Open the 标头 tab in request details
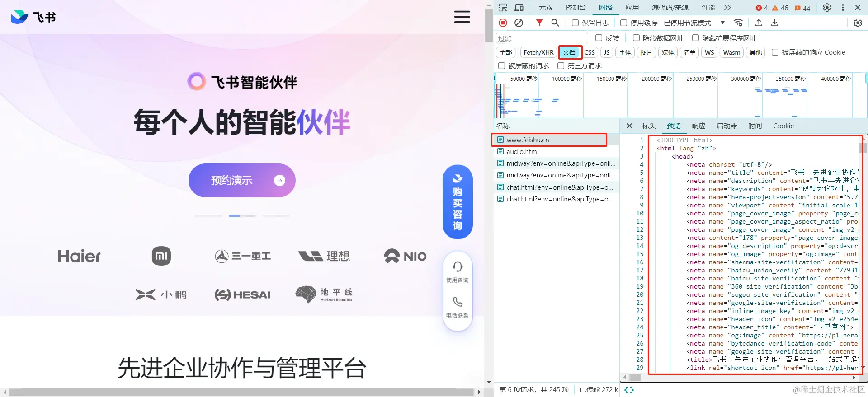Image resolution: width=868 pixels, height=397 pixels. point(649,126)
